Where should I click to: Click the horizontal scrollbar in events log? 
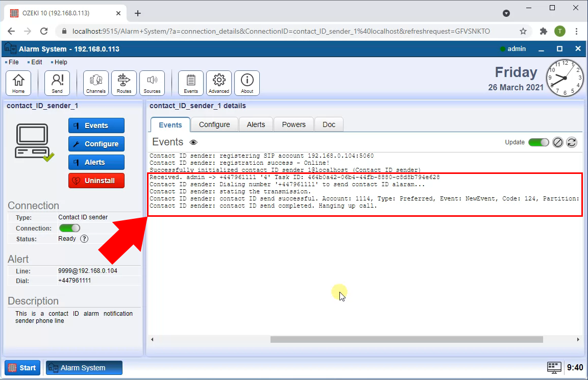(406, 339)
